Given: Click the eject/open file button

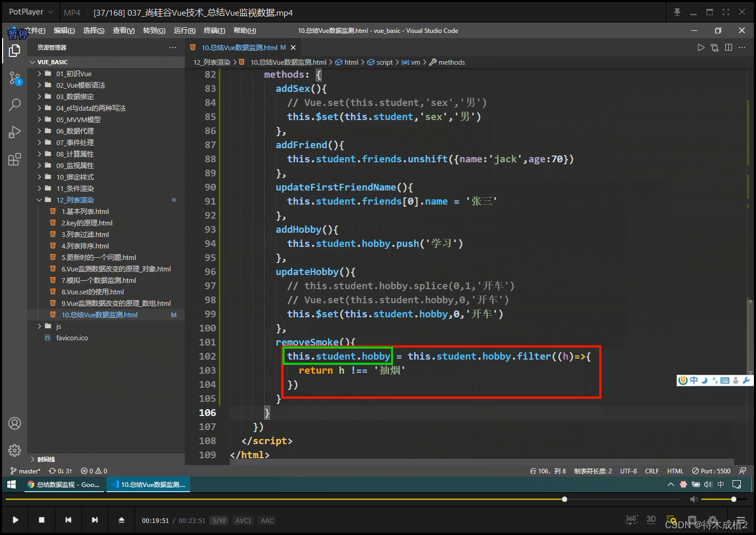Looking at the screenshot, I should (x=122, y=520).
